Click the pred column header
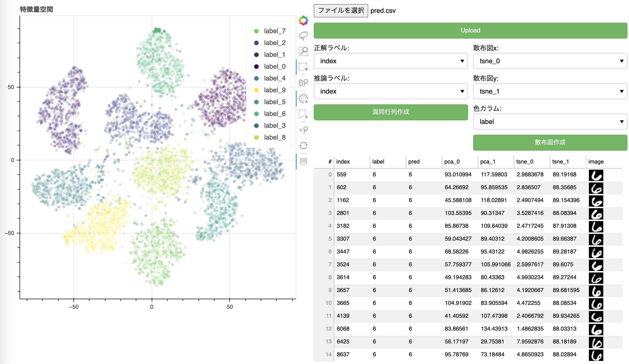629x364 pixels. click(x=414, y=162)
